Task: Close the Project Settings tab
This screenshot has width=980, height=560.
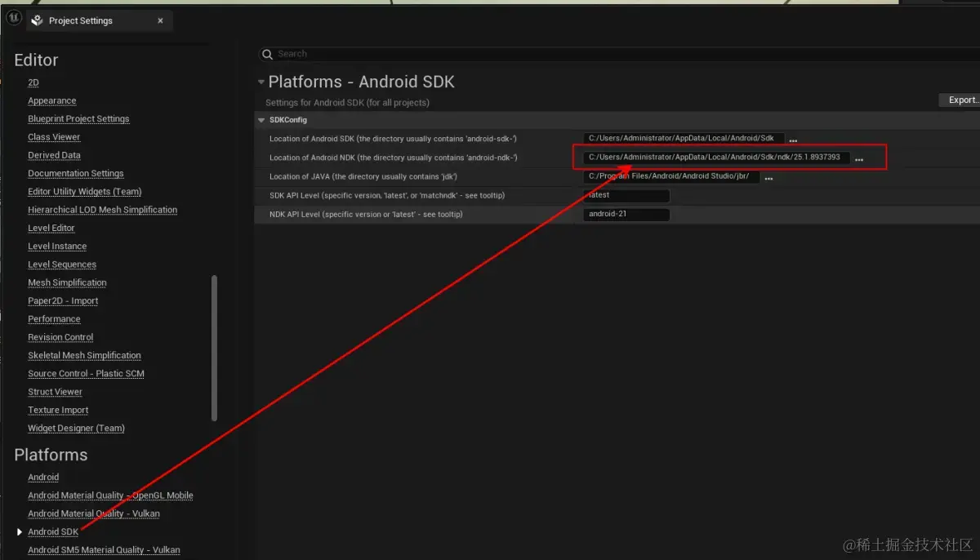Action: [160, 20]
